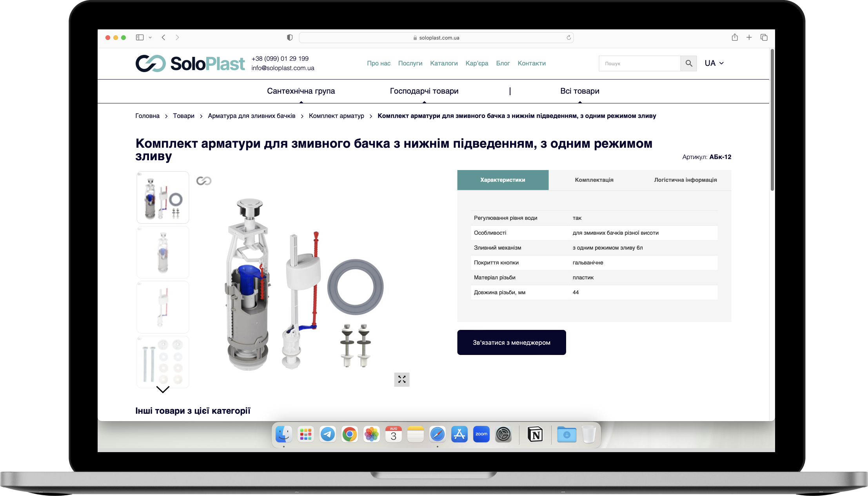Open the Каталоги link in header
This screenshot has height=496, width=868.
(x=444, y=63)
